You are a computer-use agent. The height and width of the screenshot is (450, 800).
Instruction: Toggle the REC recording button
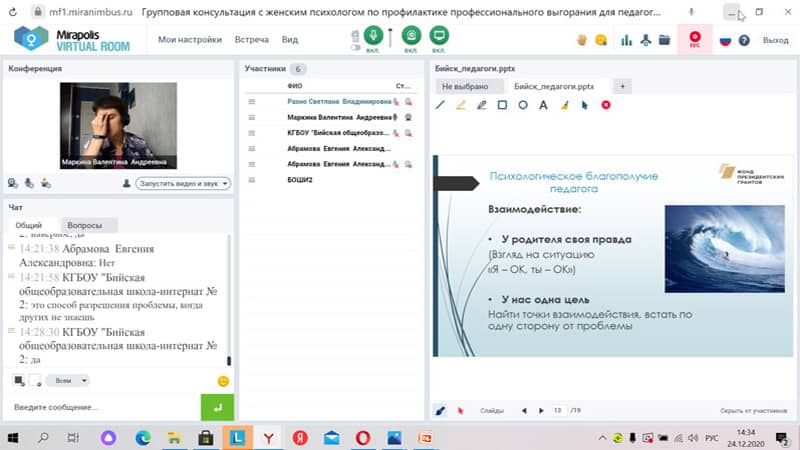(695, 39)
